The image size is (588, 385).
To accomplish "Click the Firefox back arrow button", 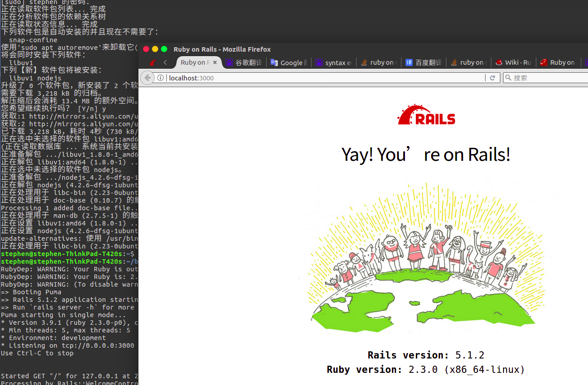I will [x=147, y=78].
